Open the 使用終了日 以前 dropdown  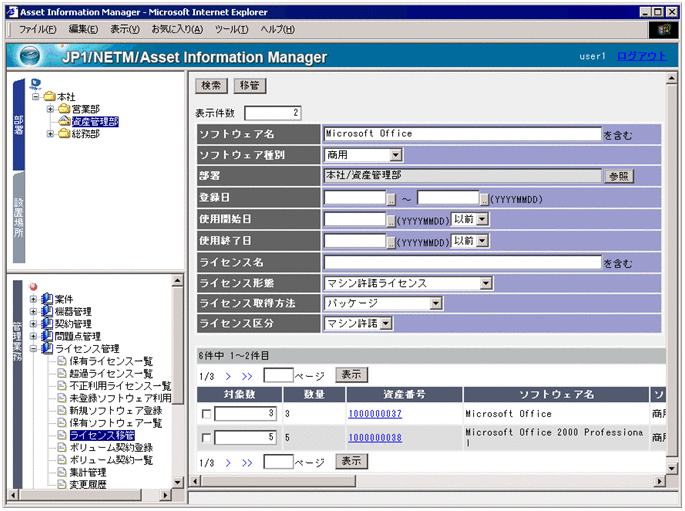pos(482,241)
